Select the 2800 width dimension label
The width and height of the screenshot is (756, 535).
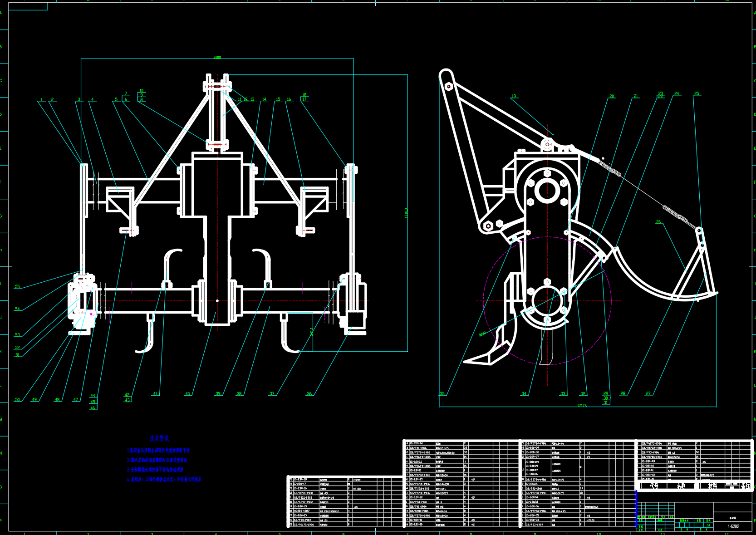tap(217, 57)
